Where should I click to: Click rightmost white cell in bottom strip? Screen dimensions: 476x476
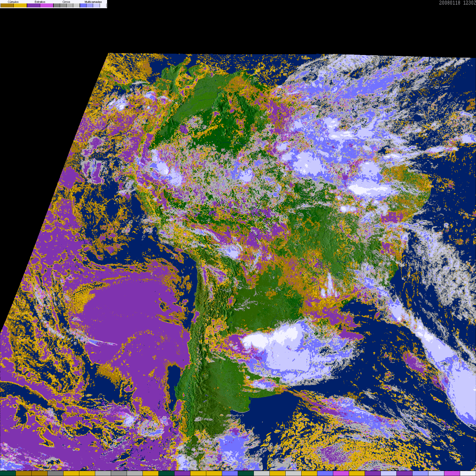[x=468, y=473]
